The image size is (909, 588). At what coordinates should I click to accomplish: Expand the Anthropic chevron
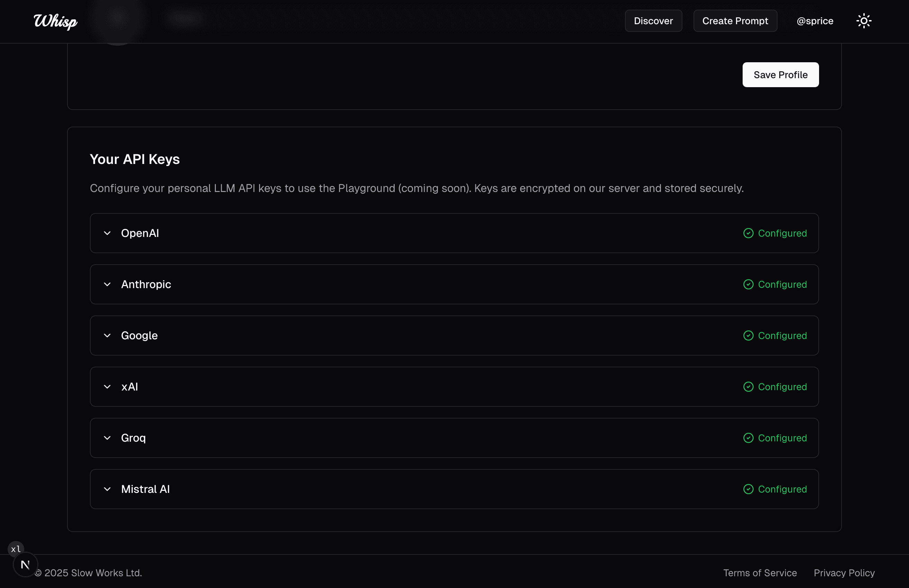pyautogui.click(x=107, y=284)
